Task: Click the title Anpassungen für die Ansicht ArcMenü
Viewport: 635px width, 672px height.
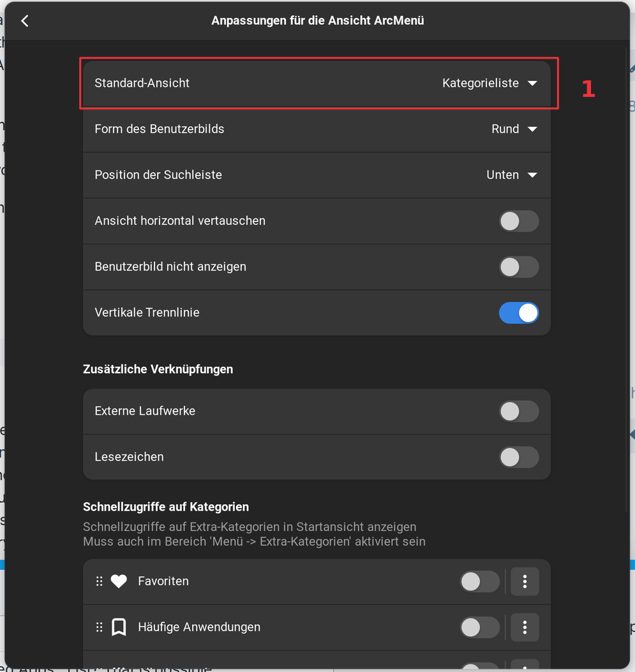Action: click(x=318, y=20)
